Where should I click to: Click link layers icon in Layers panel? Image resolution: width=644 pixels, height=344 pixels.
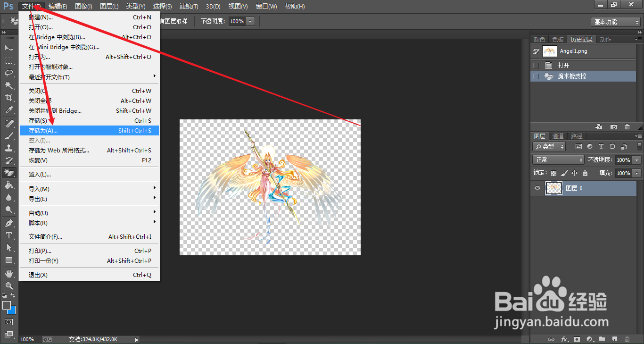pyautogui.click(x=551, y=339)
